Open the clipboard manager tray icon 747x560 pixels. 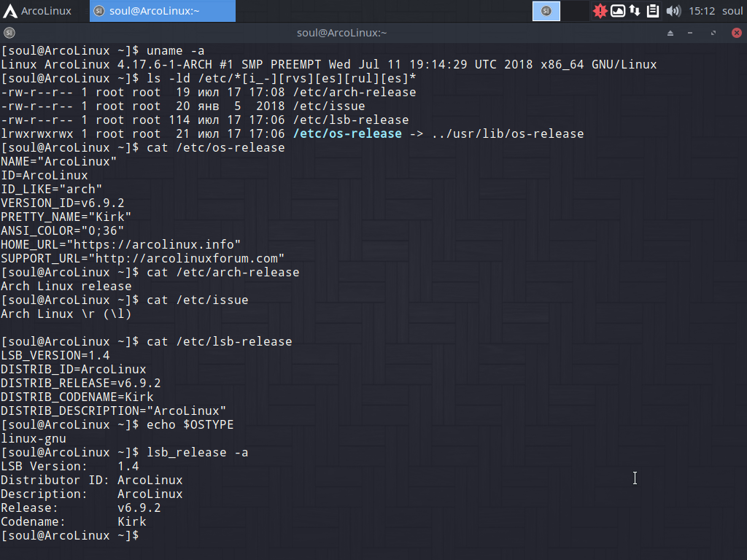(653, 11)
